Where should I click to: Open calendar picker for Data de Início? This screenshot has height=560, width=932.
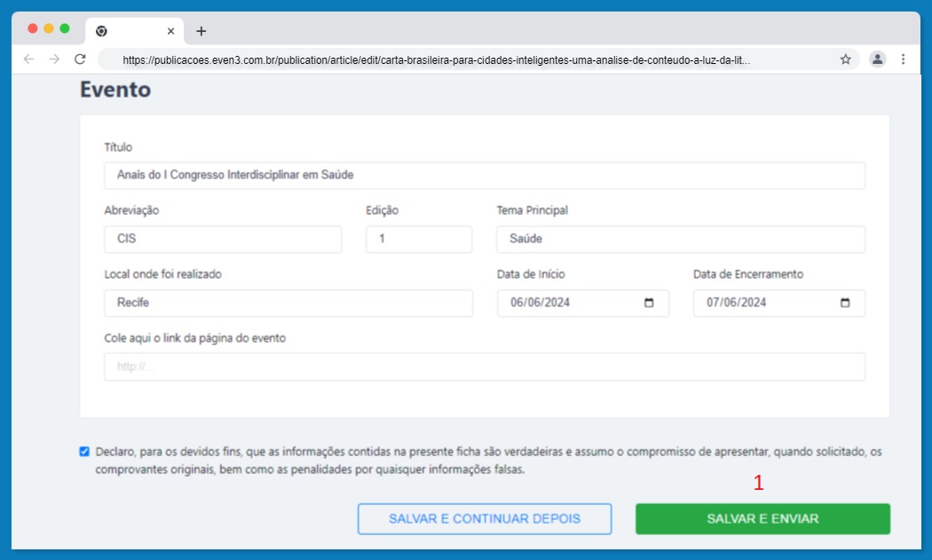649,303
